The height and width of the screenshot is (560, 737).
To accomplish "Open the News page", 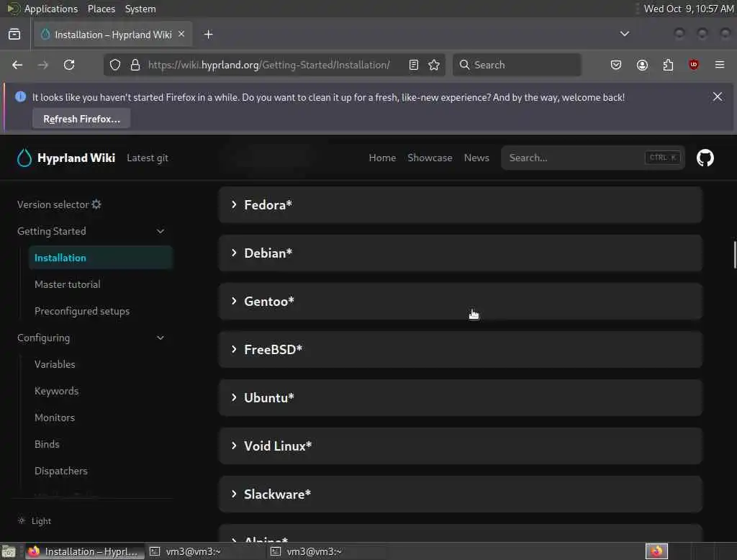I will 476,158.
